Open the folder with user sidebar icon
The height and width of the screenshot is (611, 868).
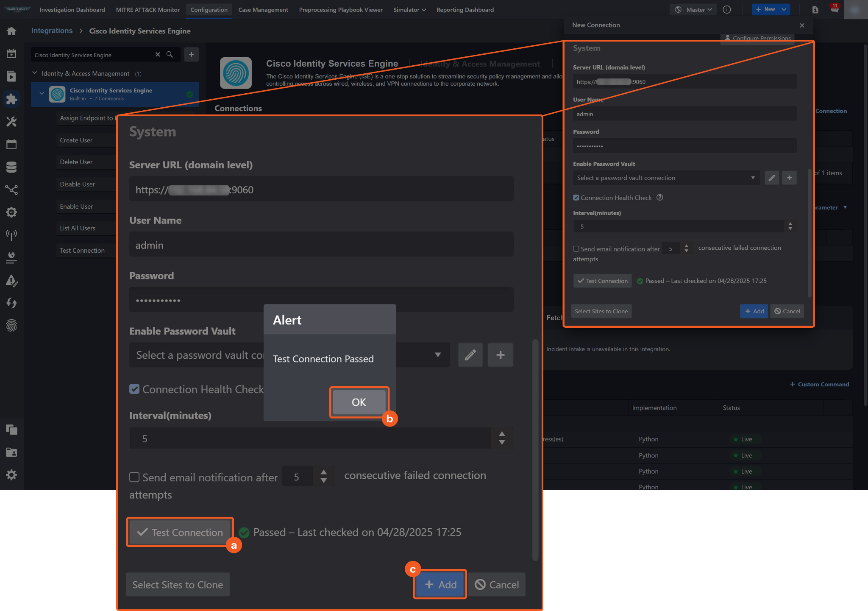(x=11, y=452)
